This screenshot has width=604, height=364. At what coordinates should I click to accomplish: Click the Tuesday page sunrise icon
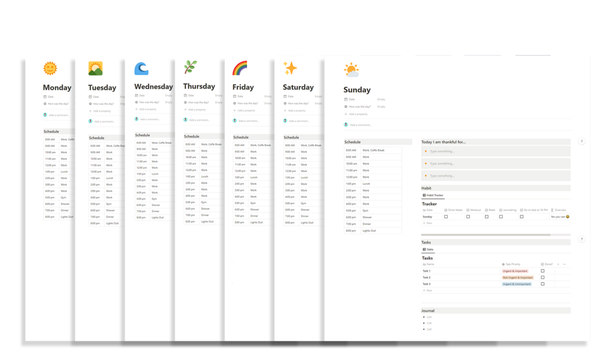tap(95, 68)
